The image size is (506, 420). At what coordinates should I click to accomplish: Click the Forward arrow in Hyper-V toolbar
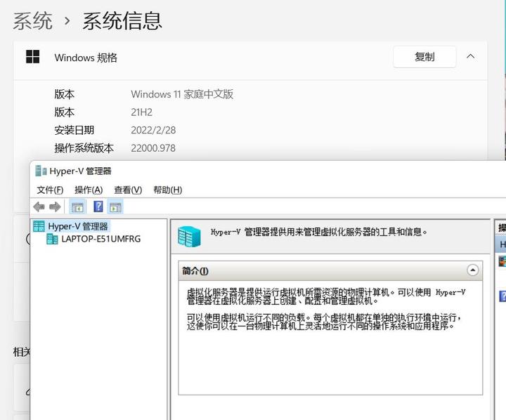click(x=55, y=206)
